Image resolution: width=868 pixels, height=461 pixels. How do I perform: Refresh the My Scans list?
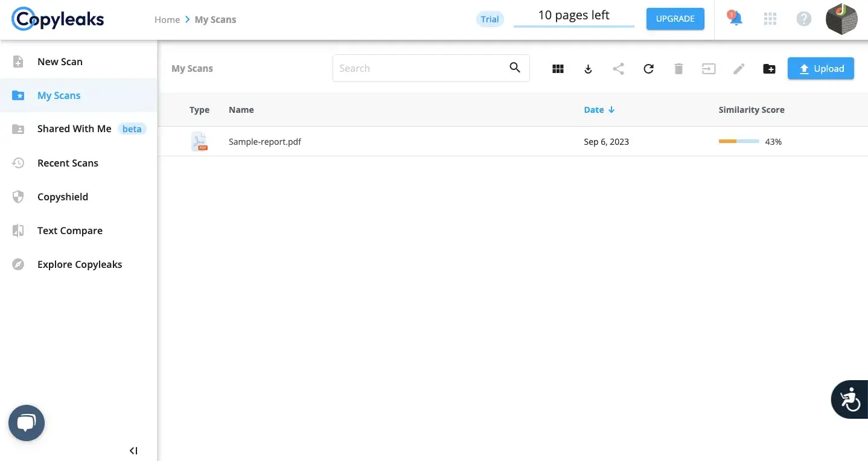click(648, 68)
